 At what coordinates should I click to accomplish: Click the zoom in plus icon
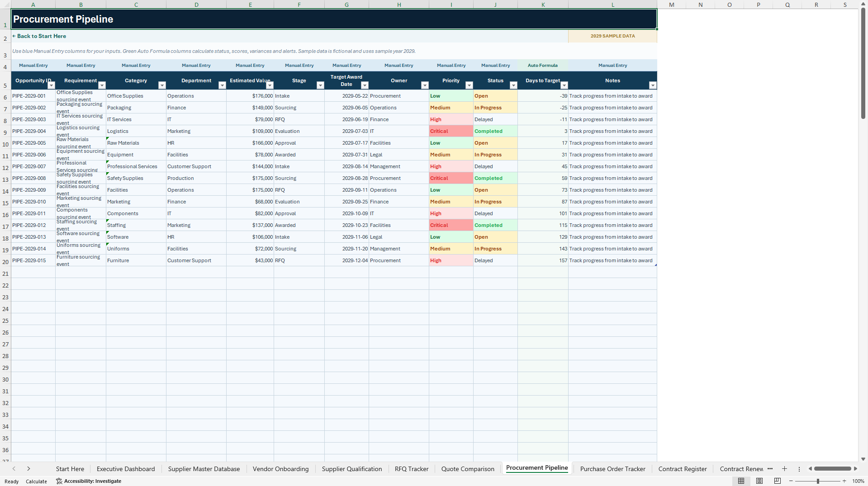(844, 481)
